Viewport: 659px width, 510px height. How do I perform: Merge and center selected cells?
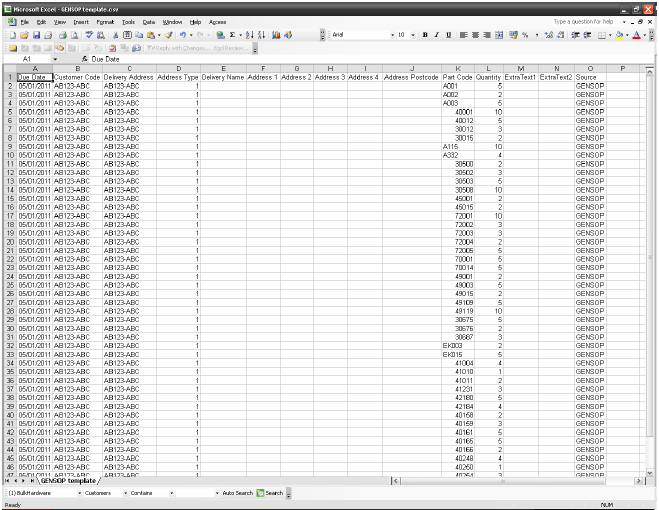499,35
